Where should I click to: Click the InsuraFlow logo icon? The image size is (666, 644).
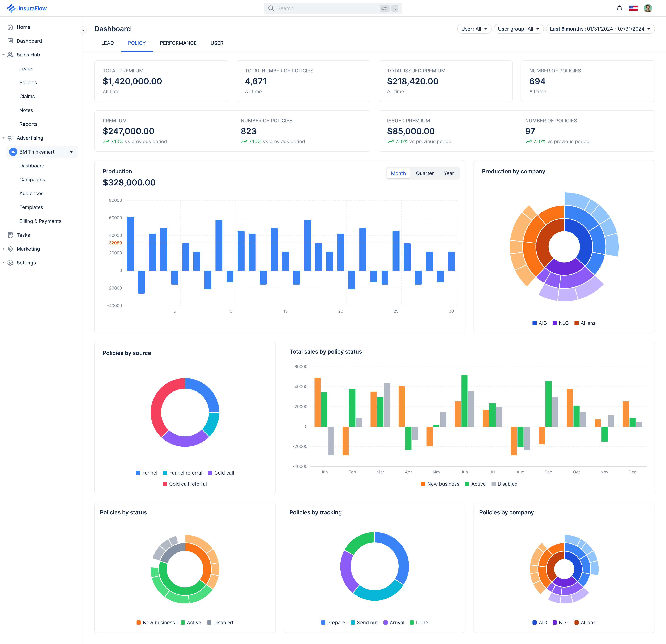[11, 8]
